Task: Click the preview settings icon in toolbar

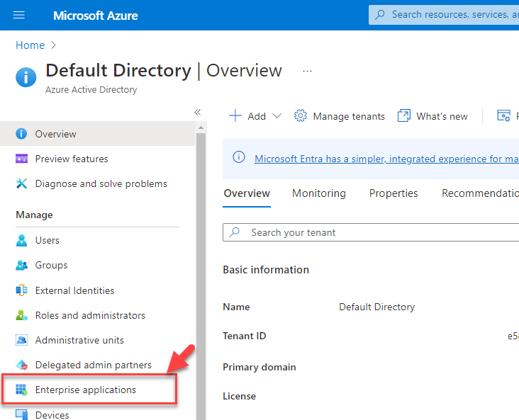Action: coord(504,115)
